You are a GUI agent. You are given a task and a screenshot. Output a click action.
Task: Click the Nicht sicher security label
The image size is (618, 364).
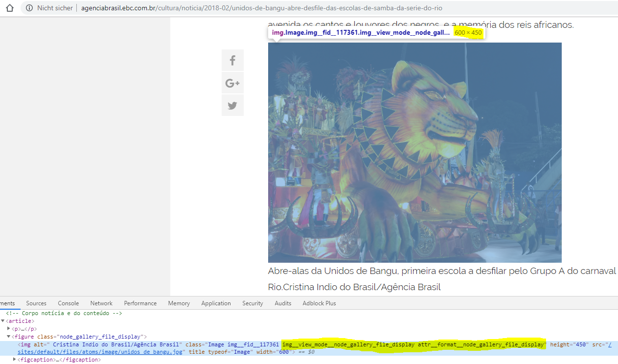pyautogui.click(x=55, y=8)
